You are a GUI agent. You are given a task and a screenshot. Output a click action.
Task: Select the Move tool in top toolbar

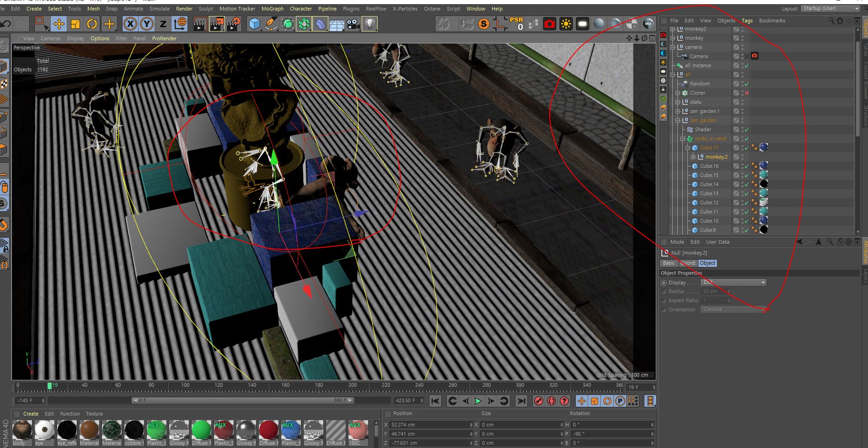[59, 24]
